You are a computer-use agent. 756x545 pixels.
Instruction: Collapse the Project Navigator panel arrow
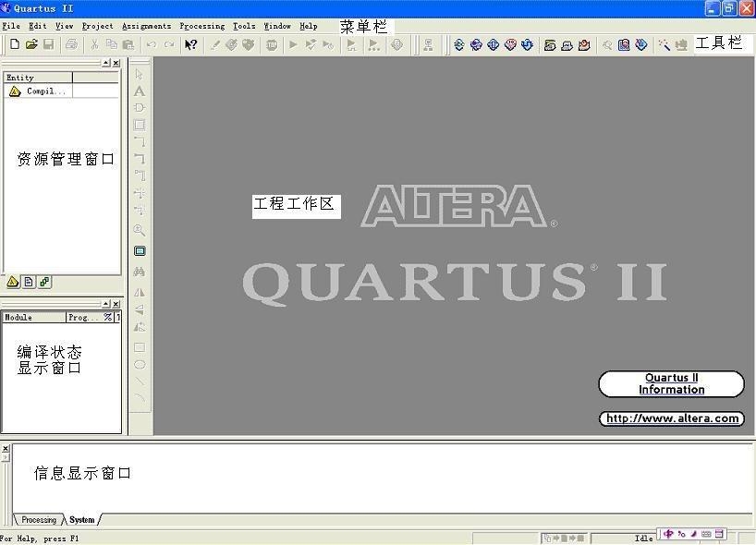[106, 63]
